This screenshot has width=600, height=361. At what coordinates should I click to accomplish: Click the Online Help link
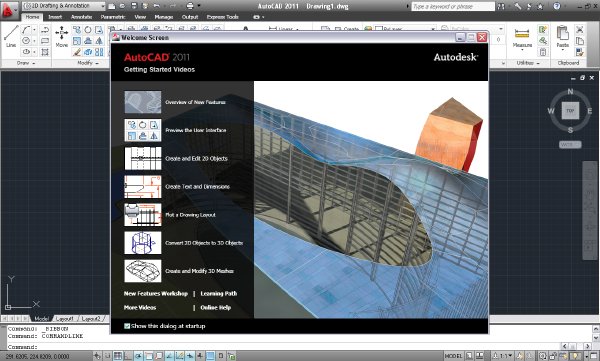pyautogui.click(x=215, y=307)
